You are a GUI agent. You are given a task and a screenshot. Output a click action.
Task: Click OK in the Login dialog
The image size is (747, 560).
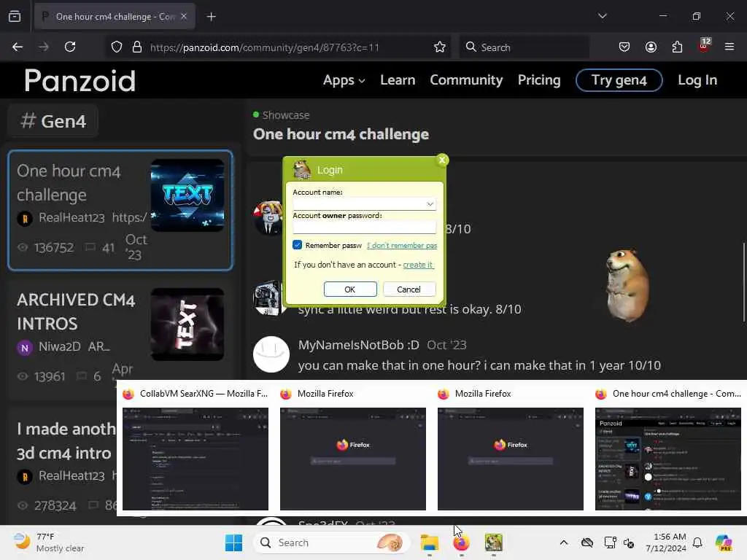[x=350, y=289]
